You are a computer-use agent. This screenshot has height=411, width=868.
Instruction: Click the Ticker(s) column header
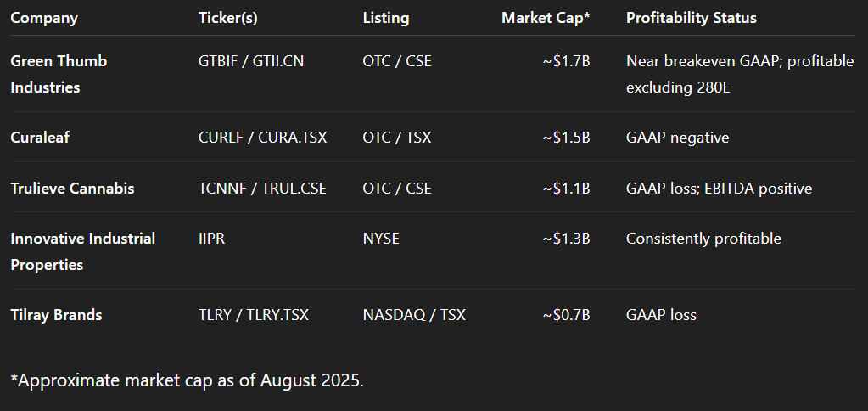click(x=227, y=18)
